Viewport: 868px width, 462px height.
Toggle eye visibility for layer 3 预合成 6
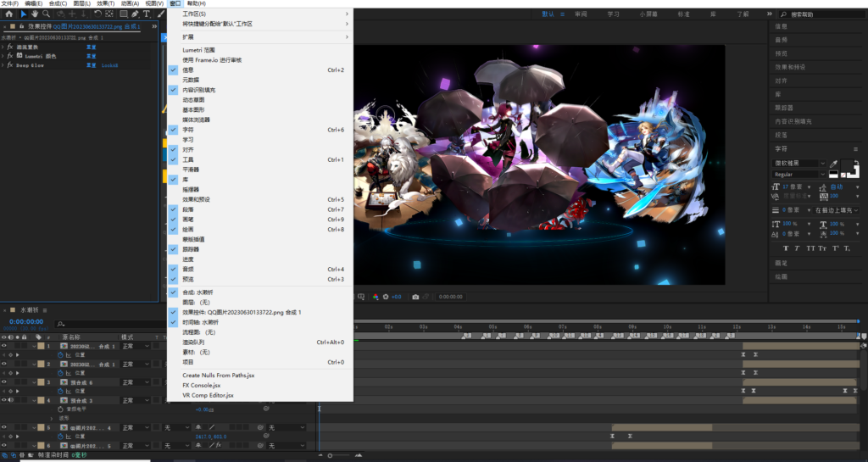(4, 382)
